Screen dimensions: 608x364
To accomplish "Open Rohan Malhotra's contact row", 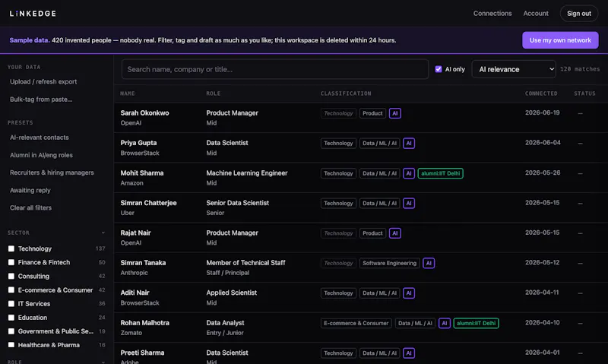I will (x=360, y=328).
